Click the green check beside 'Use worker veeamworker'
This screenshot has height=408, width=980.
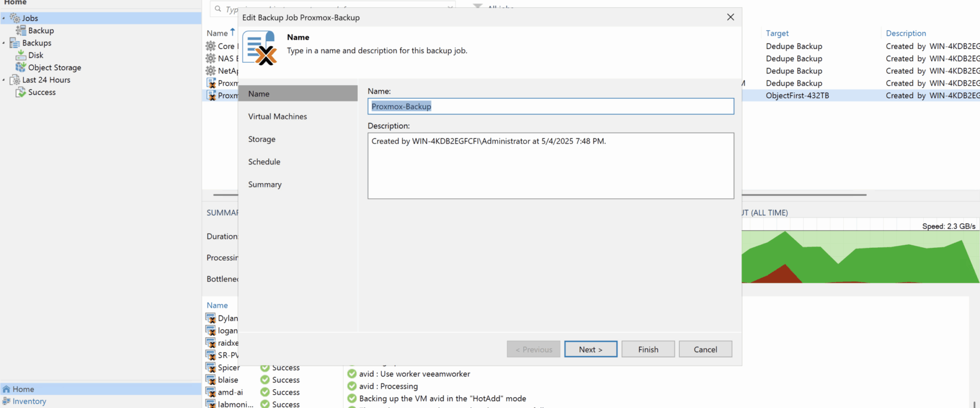click(352, 374)
